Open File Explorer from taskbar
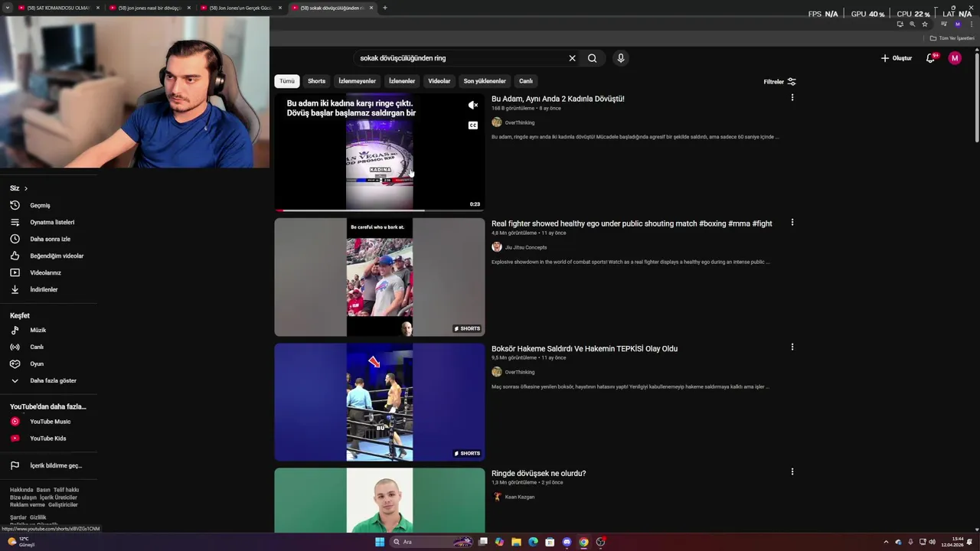 pyautogui.click(x=516, y=542)
